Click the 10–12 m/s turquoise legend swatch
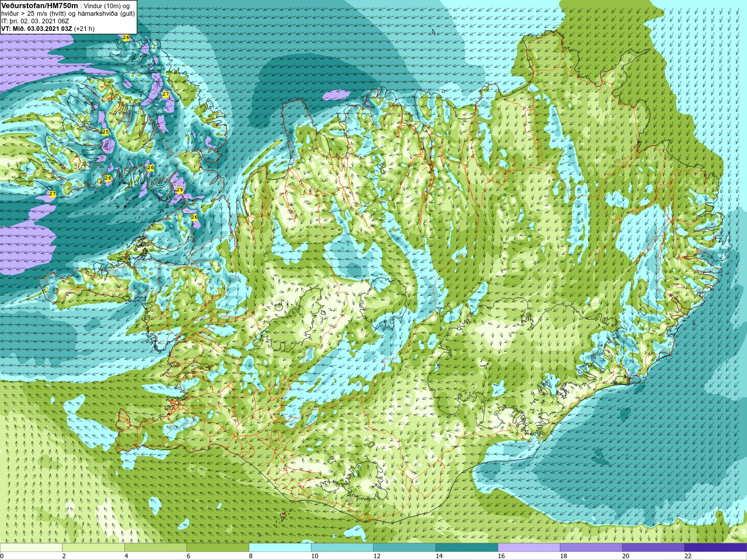 tap(342, 548)
